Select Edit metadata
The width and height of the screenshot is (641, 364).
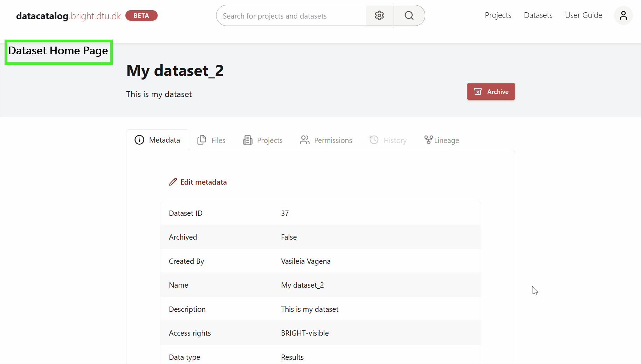[x=204, y=182]
